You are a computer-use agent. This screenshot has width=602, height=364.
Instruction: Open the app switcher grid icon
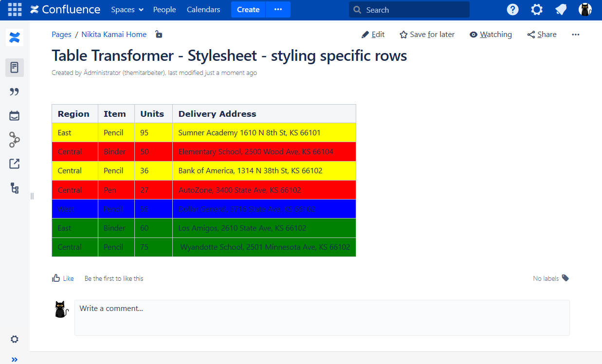[x=15, y=10]
